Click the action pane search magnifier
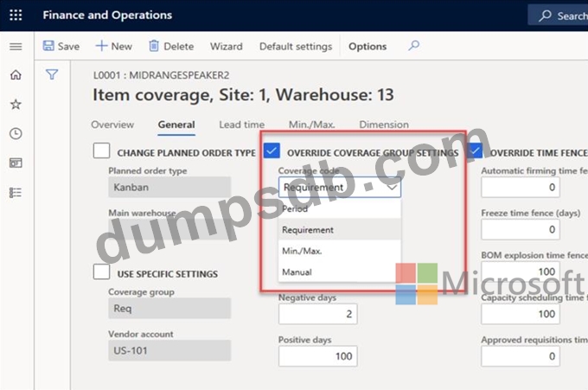The width and height of the screenshot is (588, 390). (x=414, y=46)
